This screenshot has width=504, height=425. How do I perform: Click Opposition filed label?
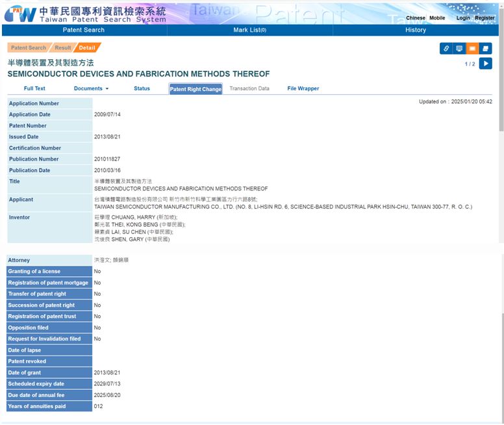coord(49,328)
